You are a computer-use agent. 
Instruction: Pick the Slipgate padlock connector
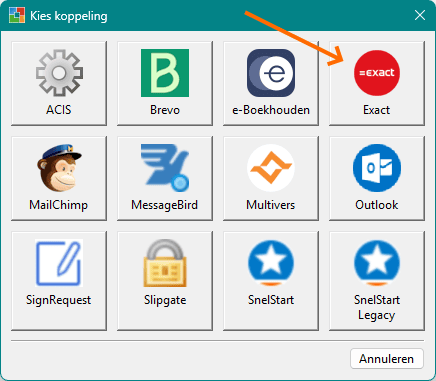click(165, 281)
